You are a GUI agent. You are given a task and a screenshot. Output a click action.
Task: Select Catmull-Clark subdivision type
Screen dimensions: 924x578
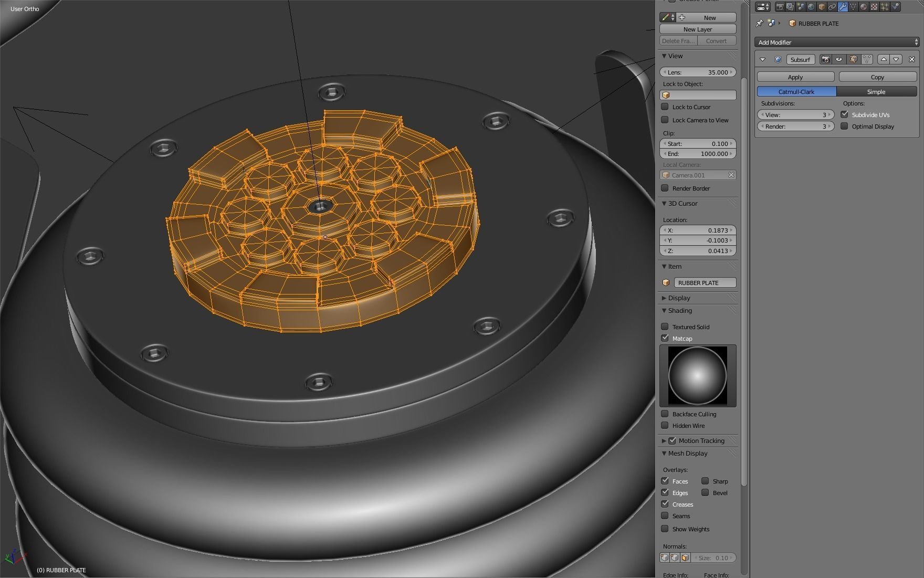coord(796,91)
